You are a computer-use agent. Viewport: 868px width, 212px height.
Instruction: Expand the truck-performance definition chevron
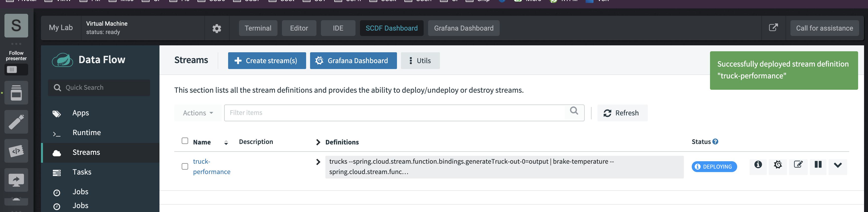[x=318, y=162]
